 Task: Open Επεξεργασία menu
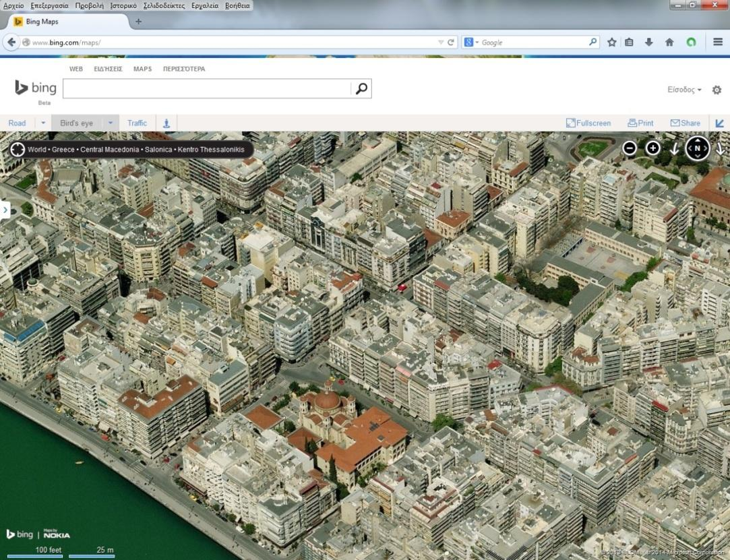[x=49, y=5]
